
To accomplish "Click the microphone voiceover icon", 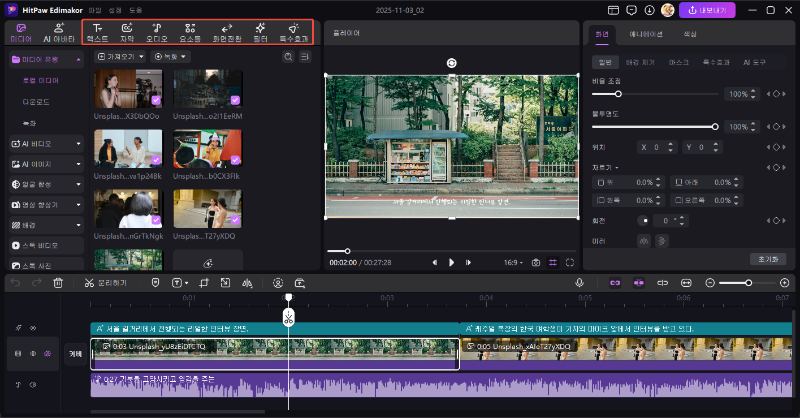I will tap(579, 283).
